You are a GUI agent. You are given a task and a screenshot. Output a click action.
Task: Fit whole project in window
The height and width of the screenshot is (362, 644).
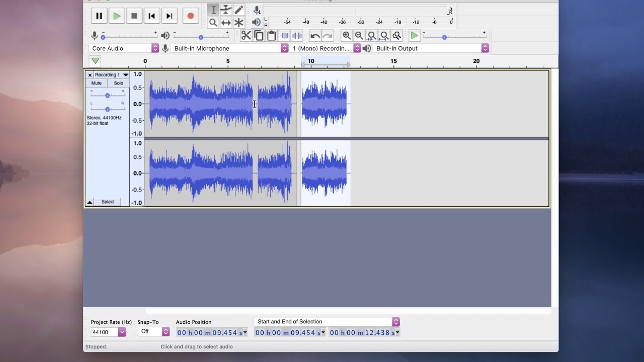[384, 36]
